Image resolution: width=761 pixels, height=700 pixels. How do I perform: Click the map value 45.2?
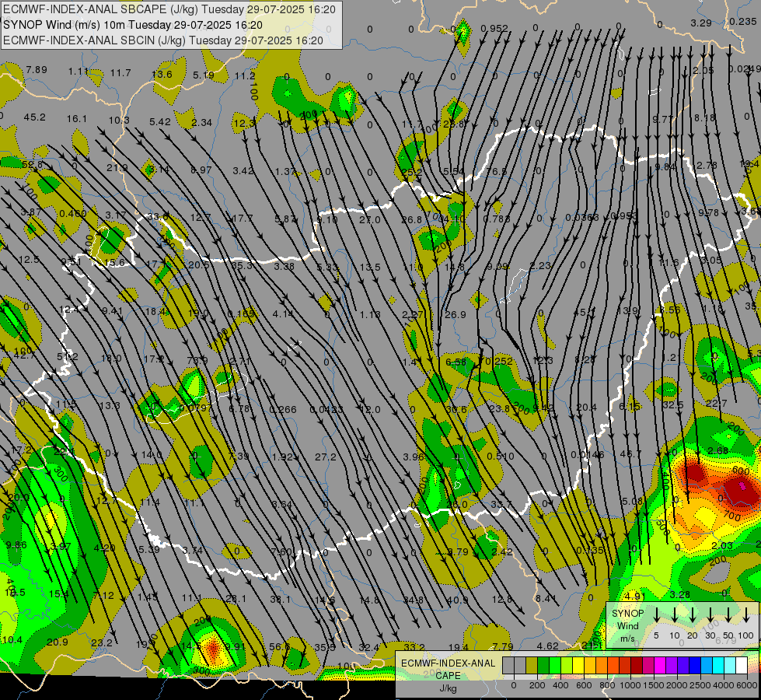(34, 117)
